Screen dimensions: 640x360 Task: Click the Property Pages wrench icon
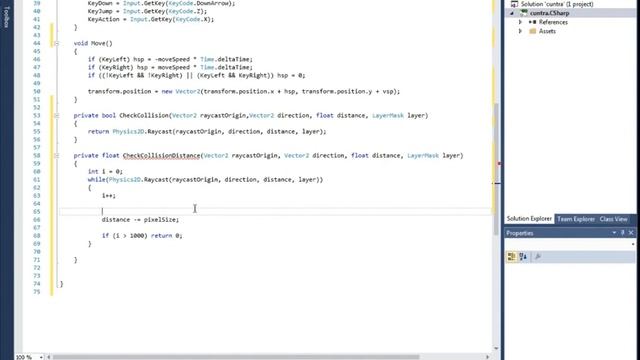538,256
